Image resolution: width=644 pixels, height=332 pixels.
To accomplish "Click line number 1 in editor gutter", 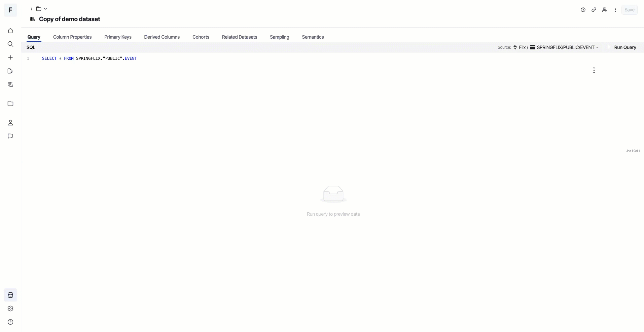I will coord(28,58).
